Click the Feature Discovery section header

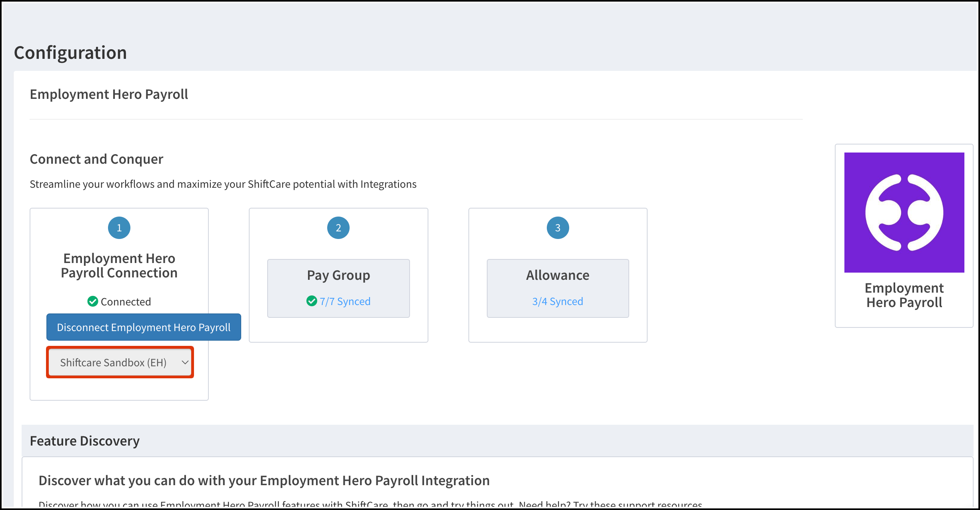(85, 441)
